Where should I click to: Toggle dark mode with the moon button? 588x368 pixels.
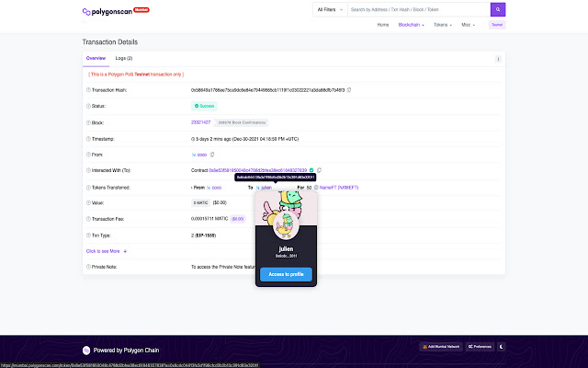pos(501,347)
